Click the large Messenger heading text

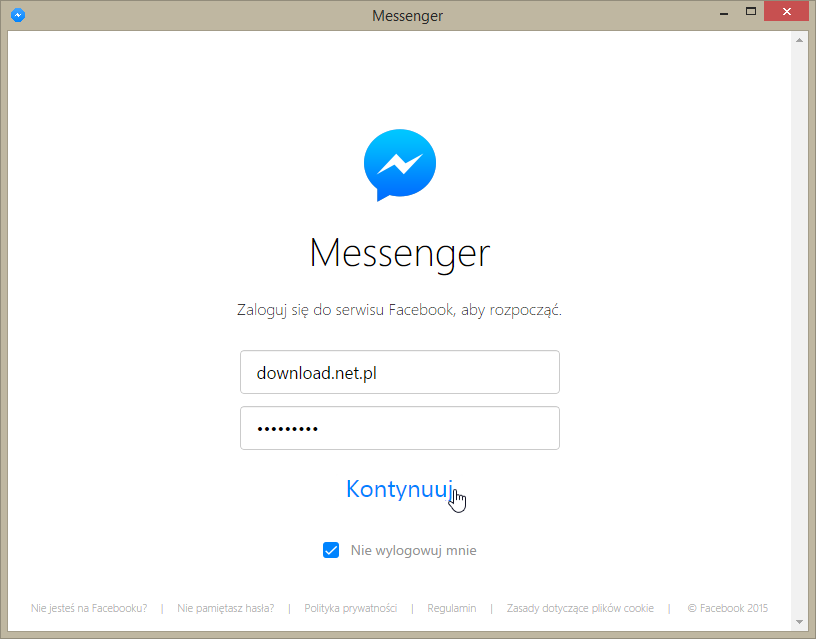400,253
